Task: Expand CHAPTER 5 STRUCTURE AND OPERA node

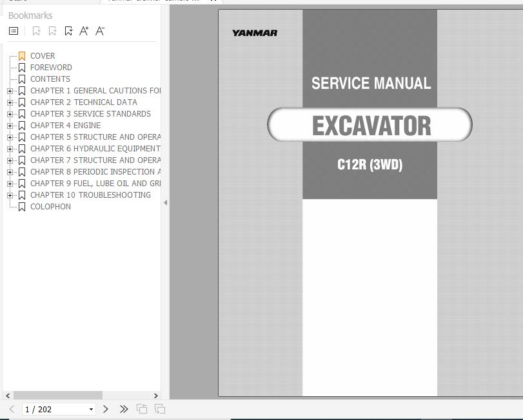Action: click(10, 137)
